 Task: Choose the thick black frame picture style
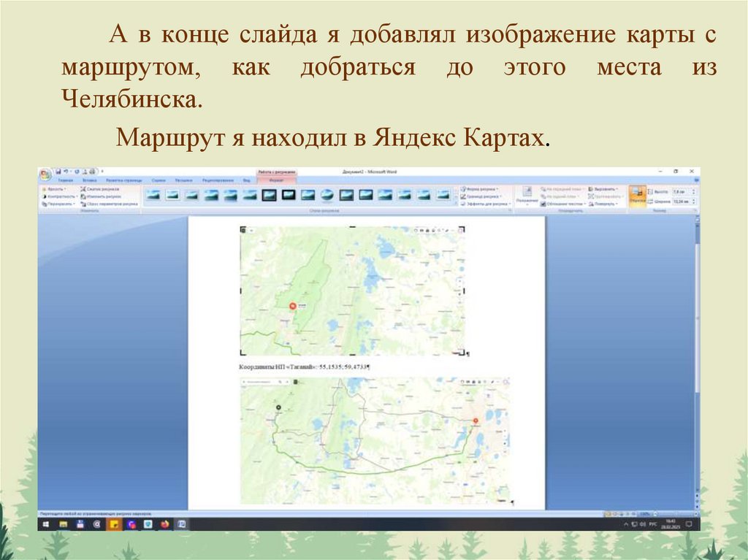[x=289, y=195]
